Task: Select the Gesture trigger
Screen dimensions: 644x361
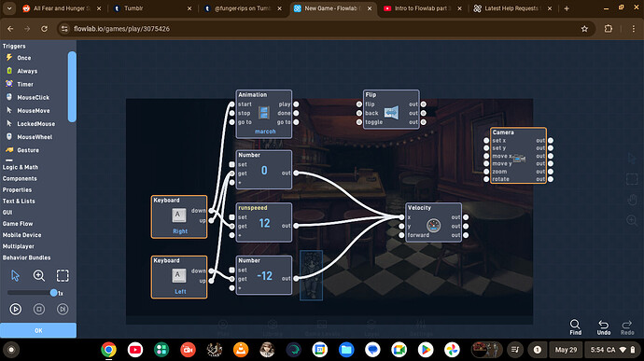Action: 22,150
